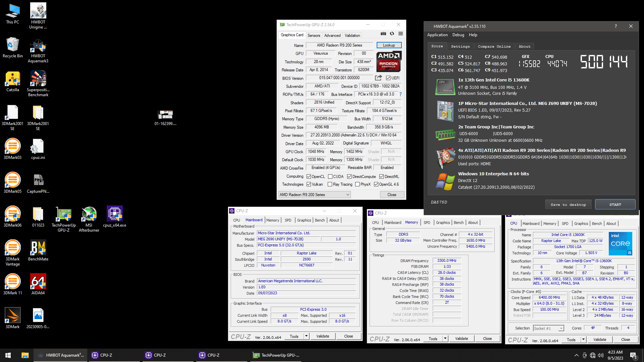Screen dimensions: 644x362
Task: Launch Catzilla desktop shortcut
Action: [x=12, y=81]
